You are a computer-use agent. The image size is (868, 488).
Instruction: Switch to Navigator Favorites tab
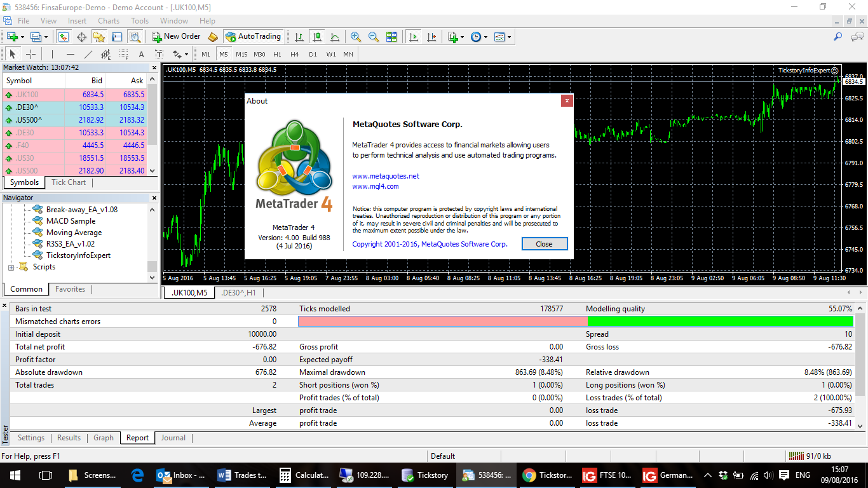[70, 289]
